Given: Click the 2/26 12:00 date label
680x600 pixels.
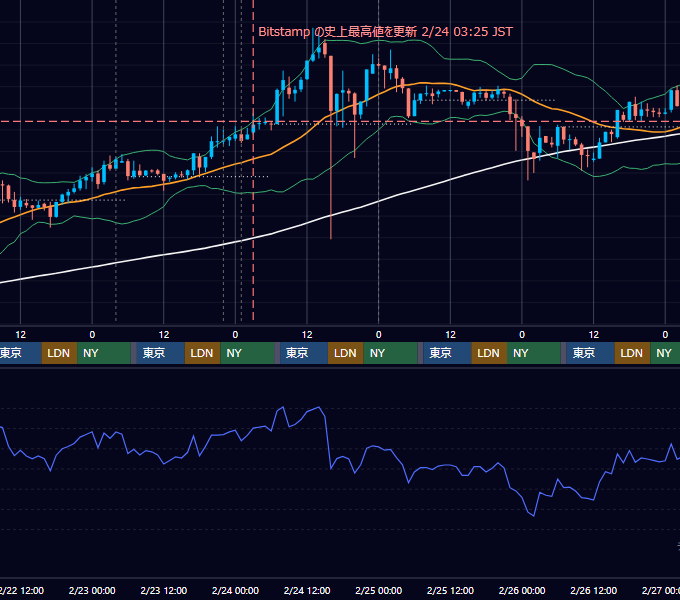Looking at the screenshot, I should point(593,590).
